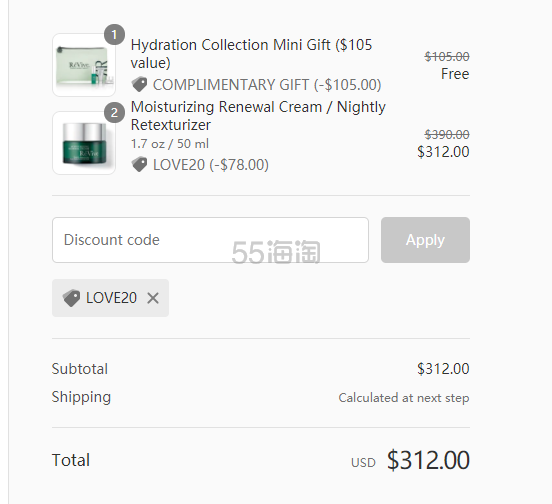Click quantity badge 1 on gift item

click(114, 34)
